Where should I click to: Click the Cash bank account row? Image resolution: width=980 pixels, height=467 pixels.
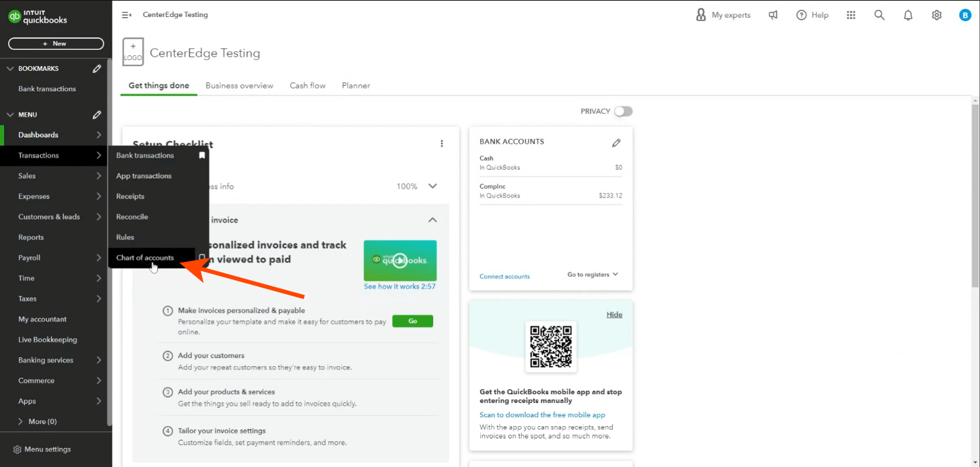(551, 163)
